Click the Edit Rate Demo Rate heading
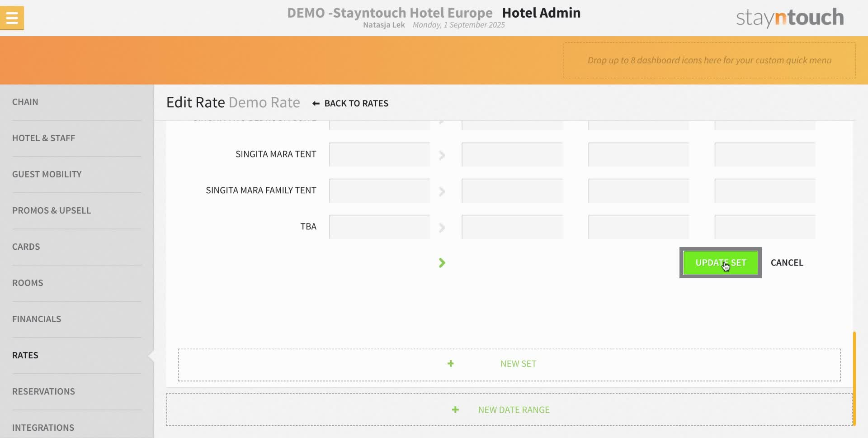868x438 pixels. click(x=233, y=103)
